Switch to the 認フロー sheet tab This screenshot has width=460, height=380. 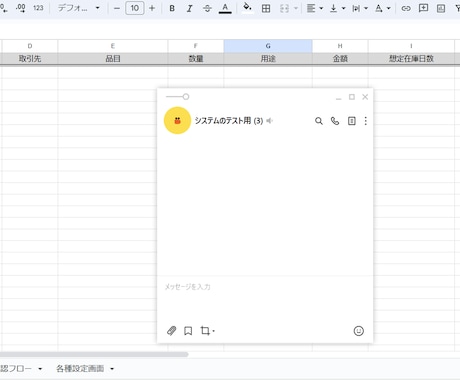pyautogui.click(x=16, y=368)
